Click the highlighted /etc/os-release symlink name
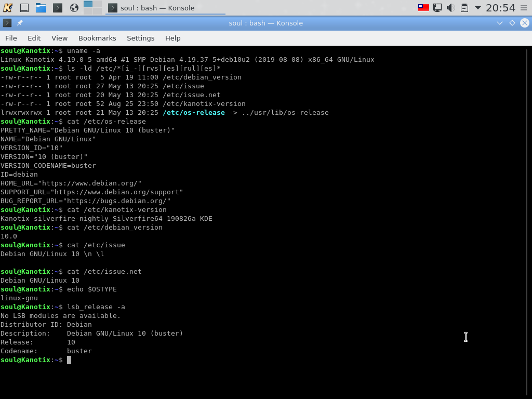This screenshot has height=399, width=532. tap(194, 113)
